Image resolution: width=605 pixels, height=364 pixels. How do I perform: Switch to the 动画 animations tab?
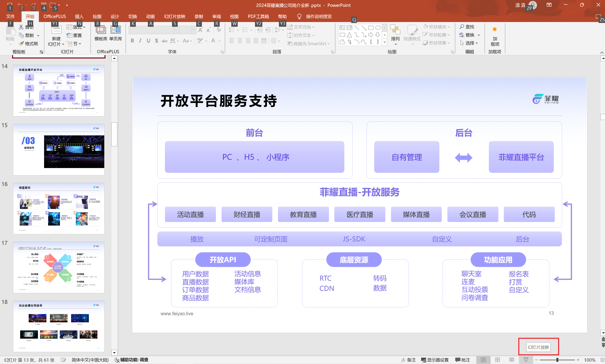(x=150, y=16)
